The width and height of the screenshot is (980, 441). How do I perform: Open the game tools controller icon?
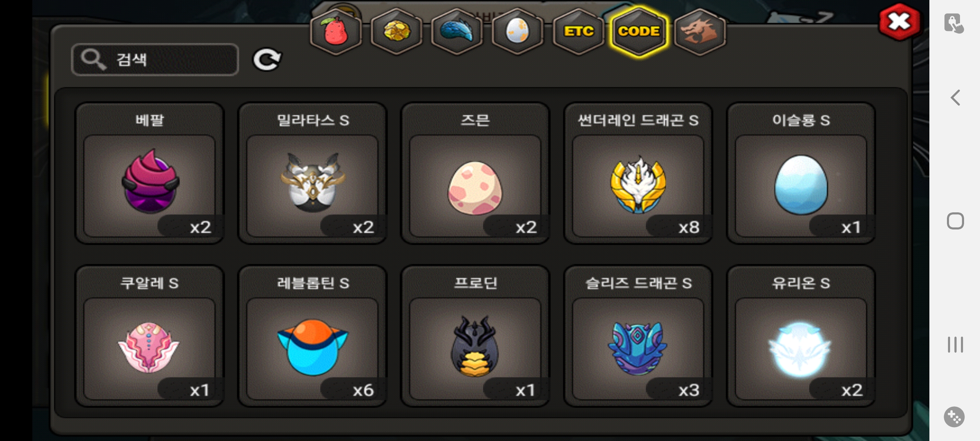point(954,417)
